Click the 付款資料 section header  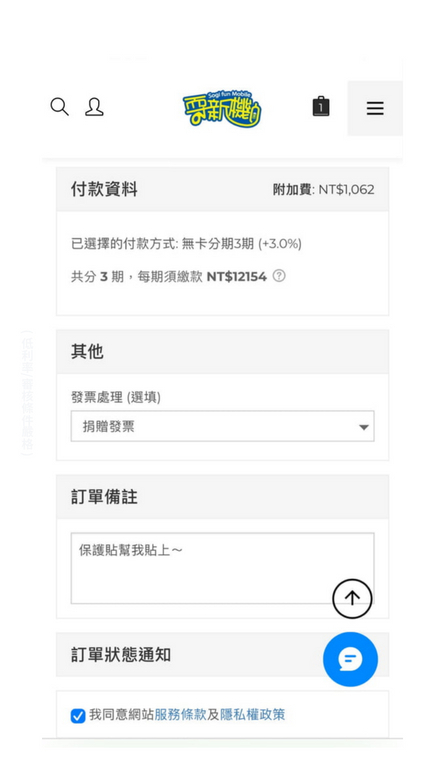[x=222, y=189]
